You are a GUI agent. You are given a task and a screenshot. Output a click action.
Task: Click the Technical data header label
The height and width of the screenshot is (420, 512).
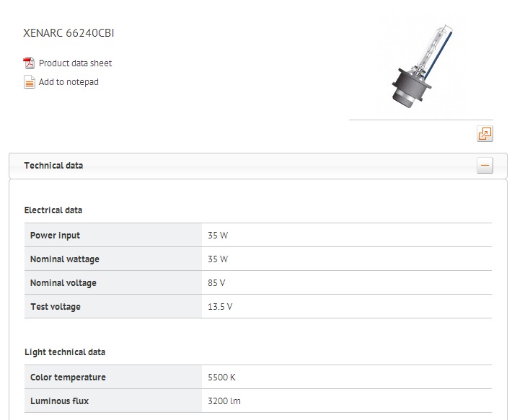click(53, 165)
